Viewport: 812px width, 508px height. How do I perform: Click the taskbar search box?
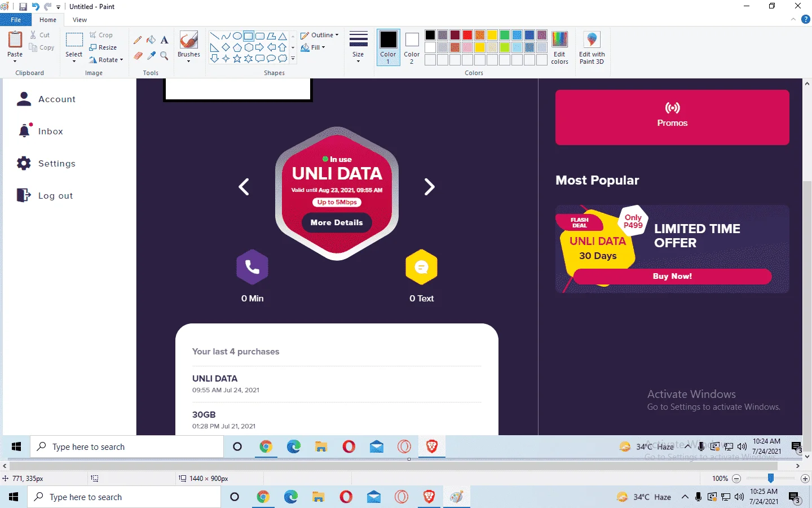click(x=124, y=497)
